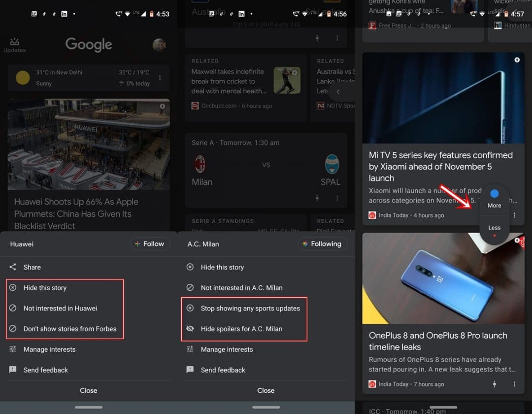Viewport: 532px width, 414px height.
Task: Close the A.C. Milan options sheet
Action: pyautogui.click(x=266, y=390)
